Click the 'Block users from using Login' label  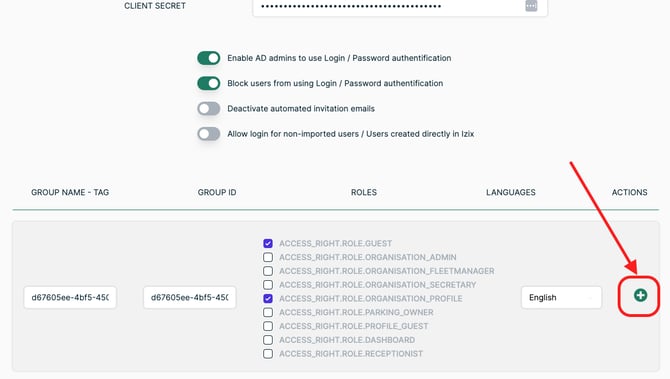[x=335, y=83]
